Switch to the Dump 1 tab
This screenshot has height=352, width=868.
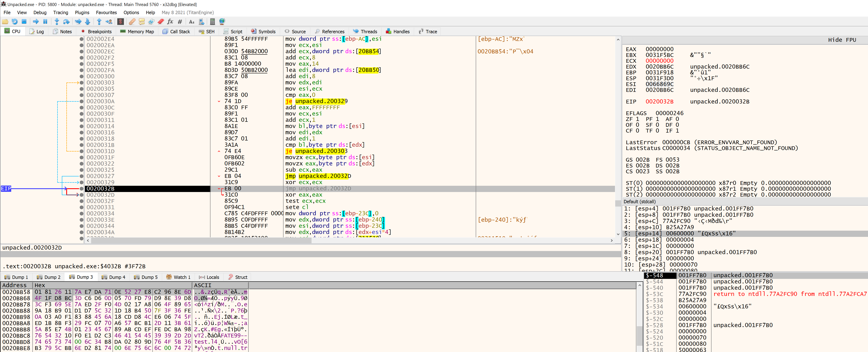point(16,277)
